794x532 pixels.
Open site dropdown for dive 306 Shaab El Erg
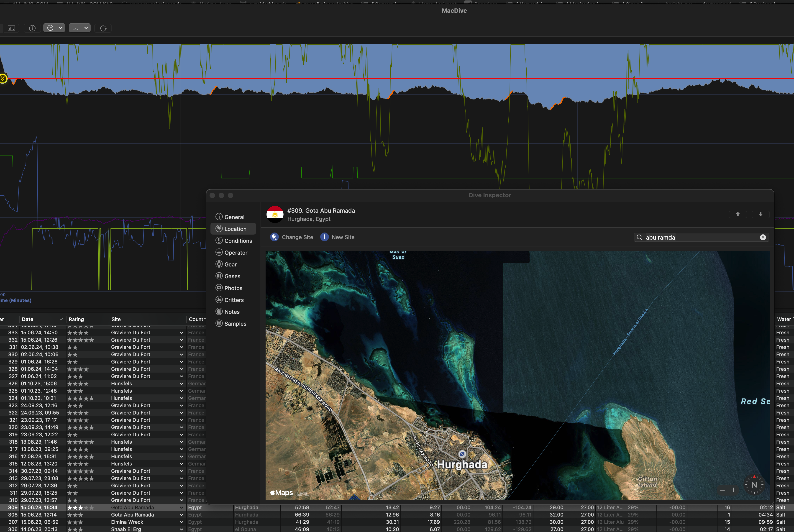(182, 529)
